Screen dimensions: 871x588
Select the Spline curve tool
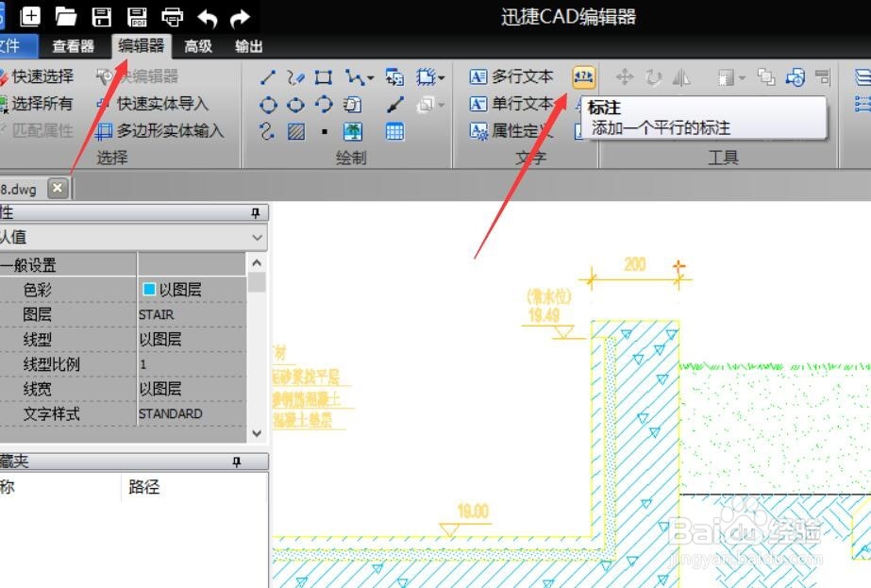267,131
